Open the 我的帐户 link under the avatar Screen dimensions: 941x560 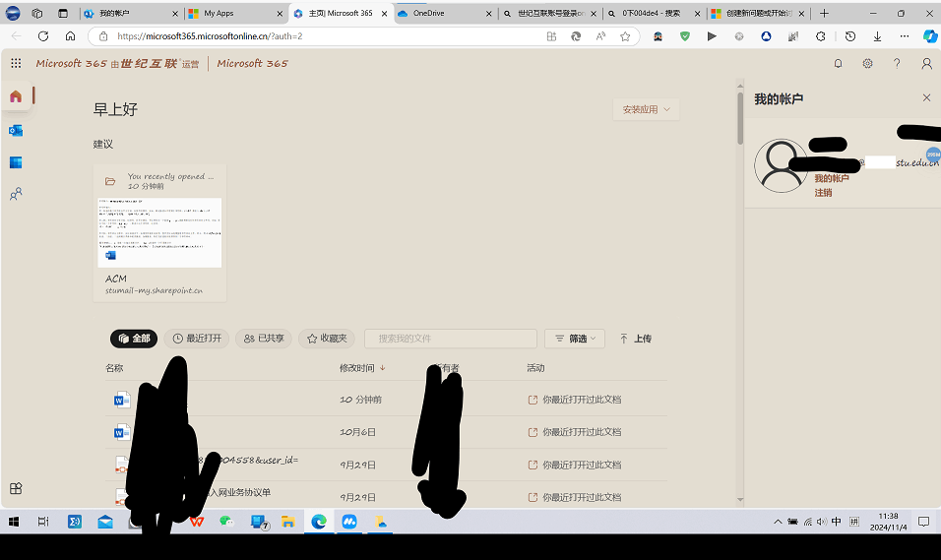[x=831, y=178]
